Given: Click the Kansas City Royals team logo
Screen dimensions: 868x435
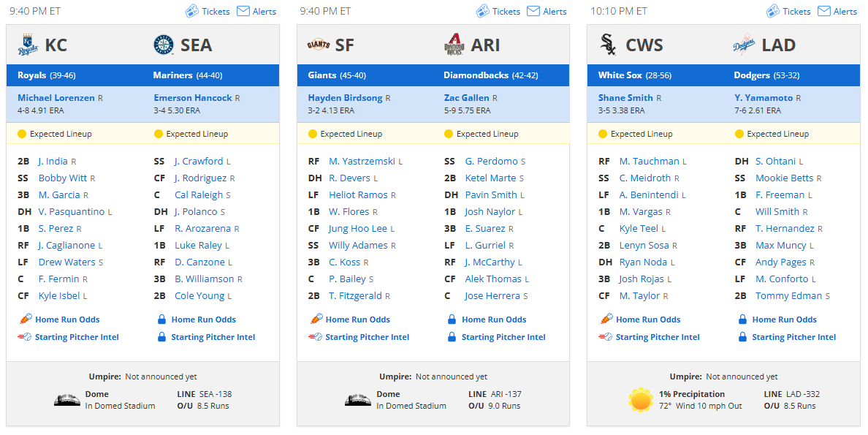Looking at the screenshot, I should tap(28, 45).
